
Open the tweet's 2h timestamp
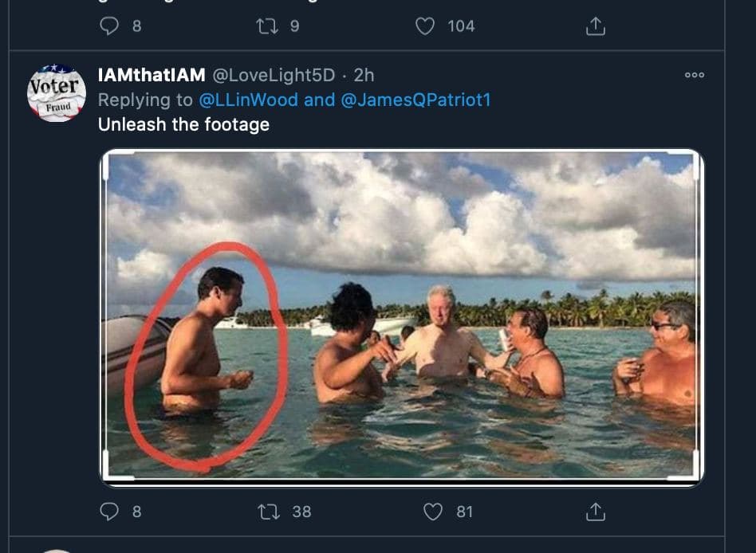click(x=364, y=76)
